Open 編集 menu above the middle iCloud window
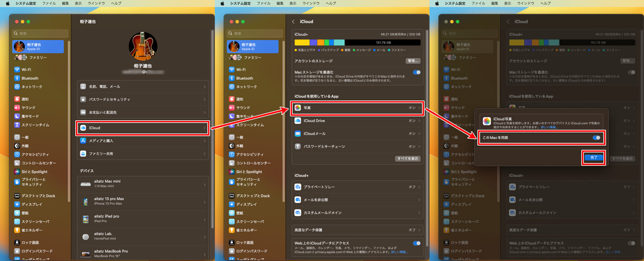 [x=280, y=3]
